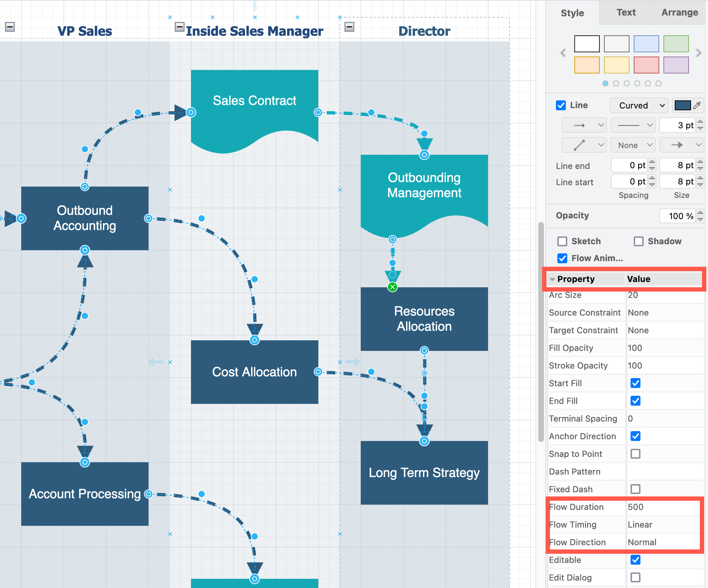Disable Flow Animation

[x=562, y=258]
